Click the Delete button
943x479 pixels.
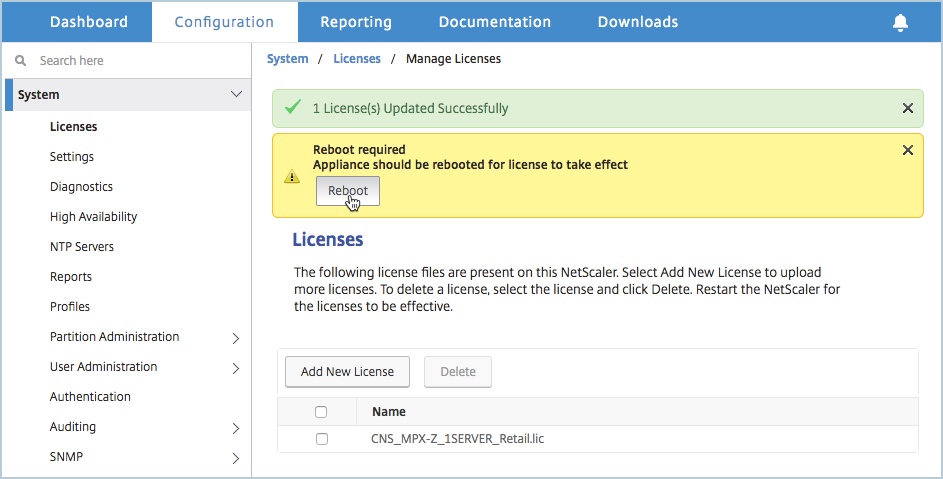click(458, 371)
